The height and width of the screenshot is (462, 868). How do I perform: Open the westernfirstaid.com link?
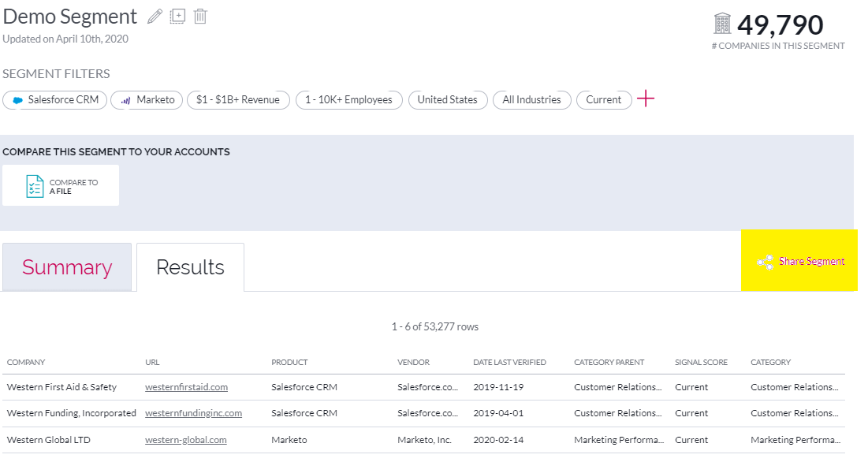pos(186,387)
